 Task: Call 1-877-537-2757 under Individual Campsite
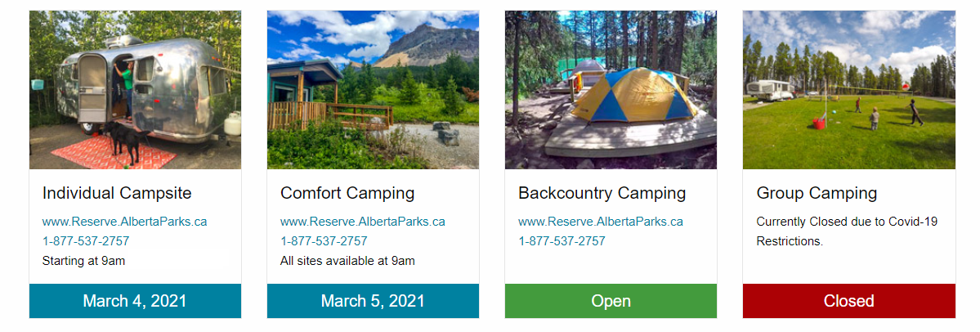tap(87, 241)
